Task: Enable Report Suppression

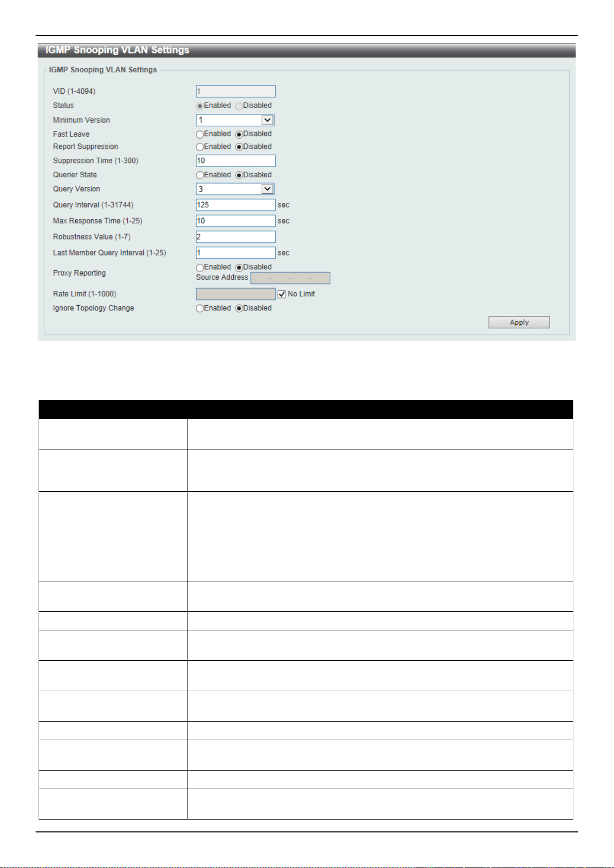Action: click(x=200, y=147)
